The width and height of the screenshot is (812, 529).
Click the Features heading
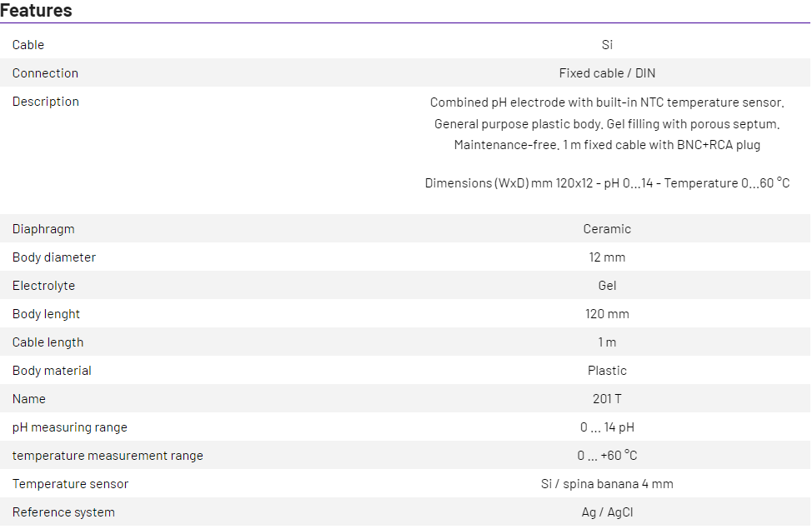pos(37,11)
